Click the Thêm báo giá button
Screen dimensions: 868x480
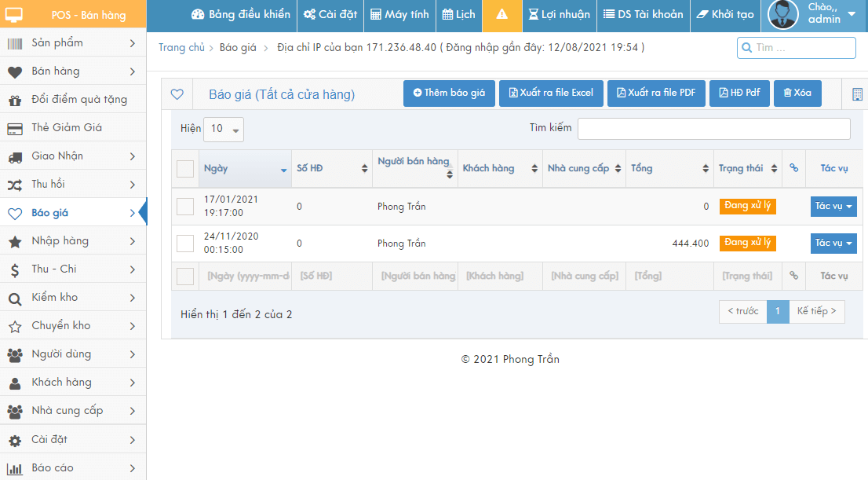pos(449,93)
